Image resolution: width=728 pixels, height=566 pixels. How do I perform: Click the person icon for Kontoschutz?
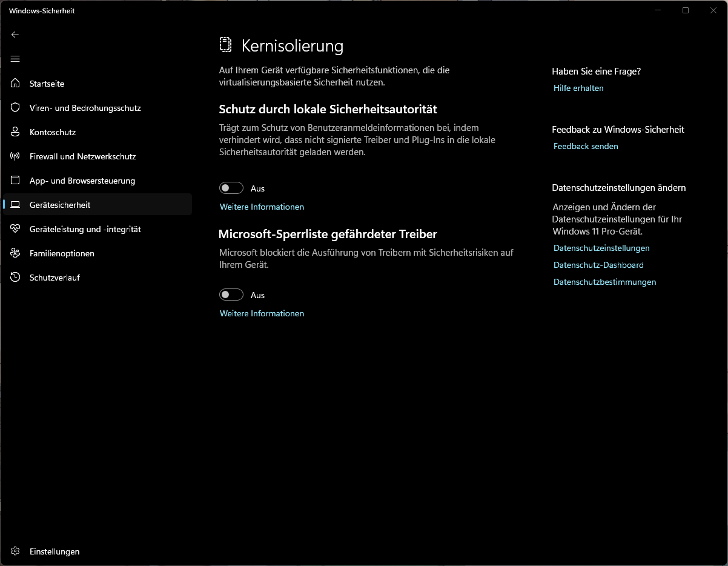(x=16, y=132)
